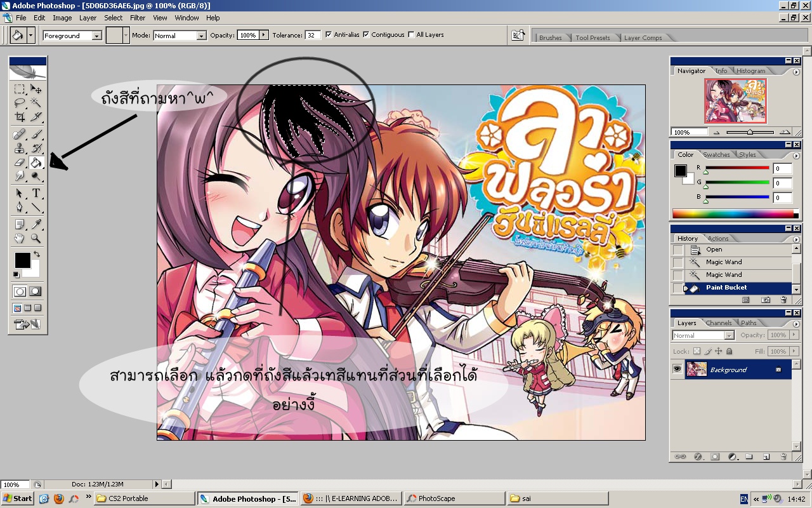The image size is (812, 508).
Task: Pick a color from the Color panel spectrum ramp
Action: 733,214
